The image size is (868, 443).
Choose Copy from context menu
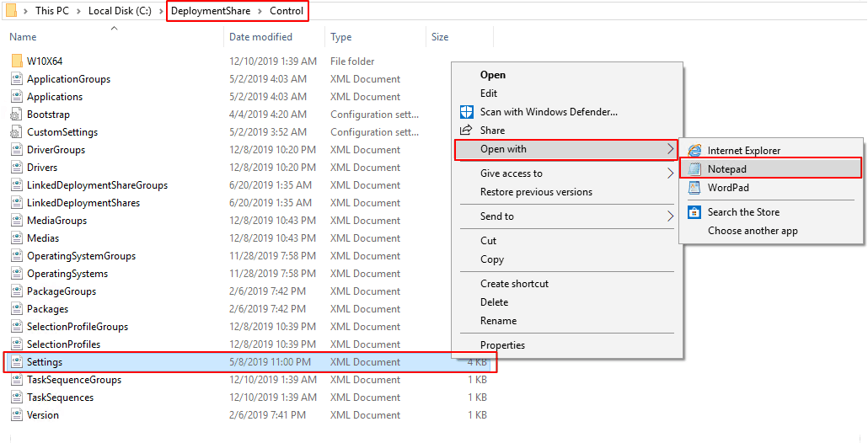(x=492, y=259)
